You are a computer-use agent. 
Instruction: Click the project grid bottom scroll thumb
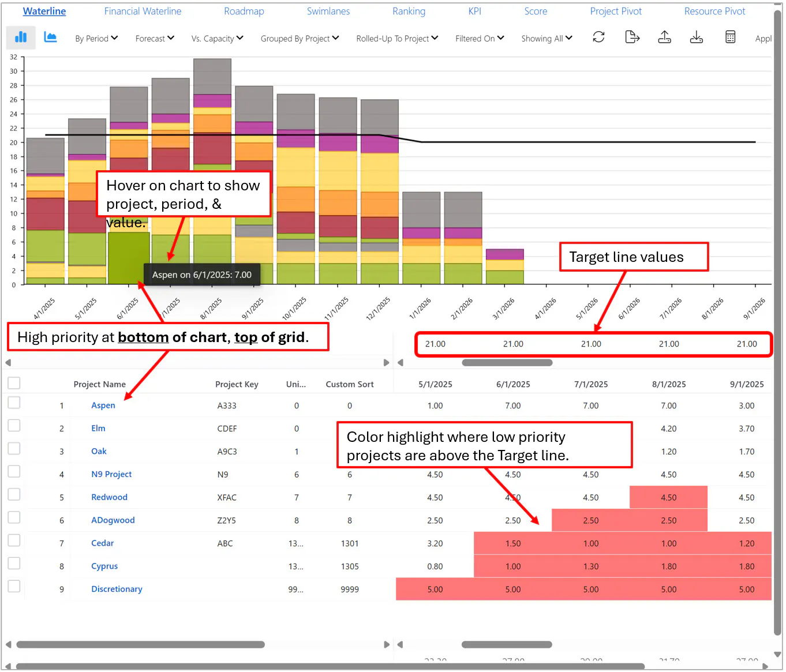[140, 644]
